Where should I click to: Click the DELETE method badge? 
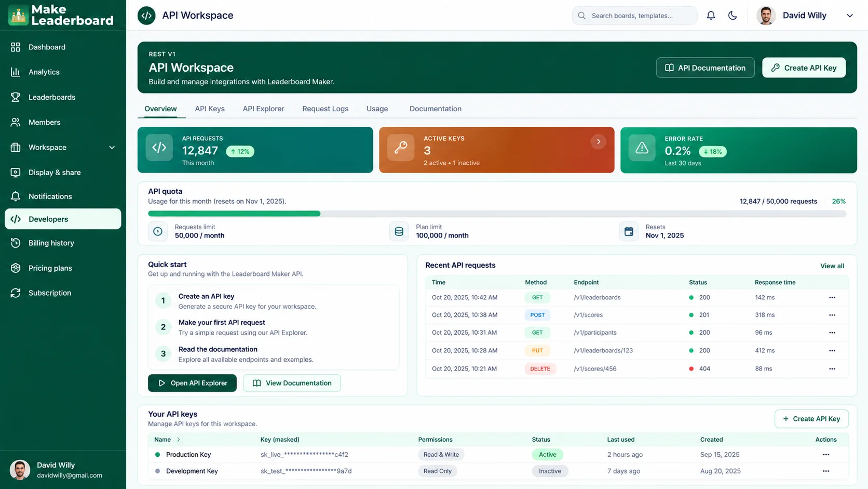tap(540, 369)
